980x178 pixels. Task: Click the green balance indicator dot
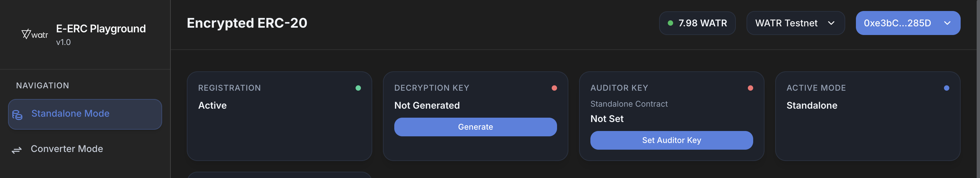click(x=670, y=23)
